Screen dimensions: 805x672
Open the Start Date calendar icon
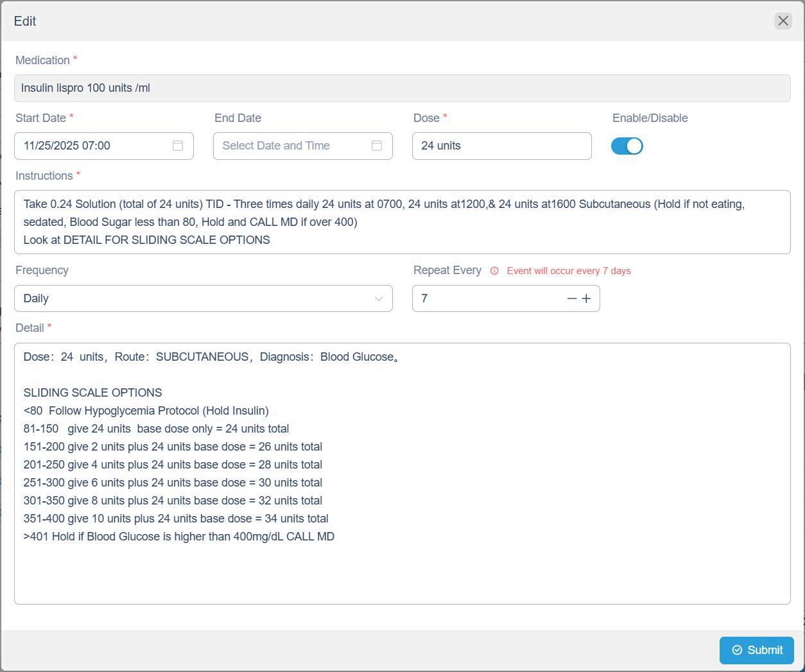(x=178, y=146)
